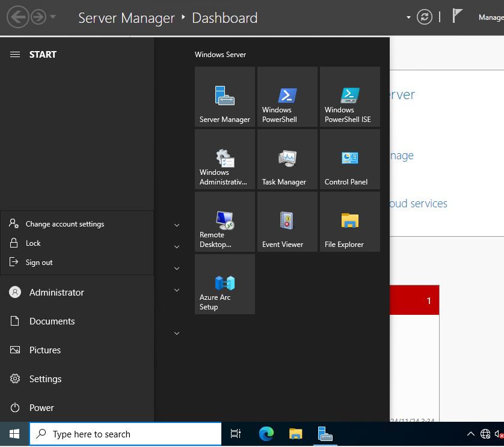Refresh the Server Manager dashboard
Screen dimensions: 504x447
click(x=424, y=17)
